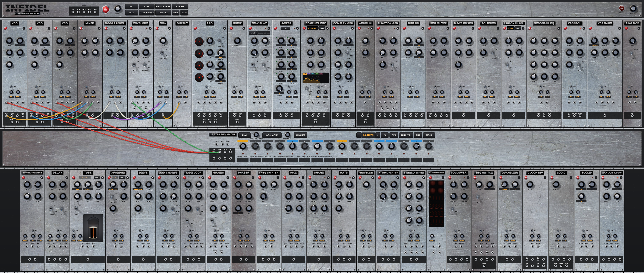Toggle the KEY switch on MIXER module

tap(87, 87)
